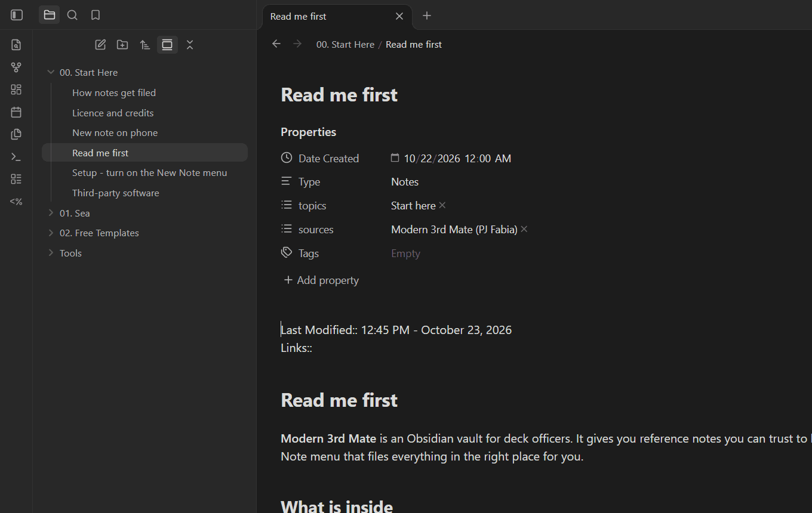Open today's daily note icon

[x=16, y=112]
